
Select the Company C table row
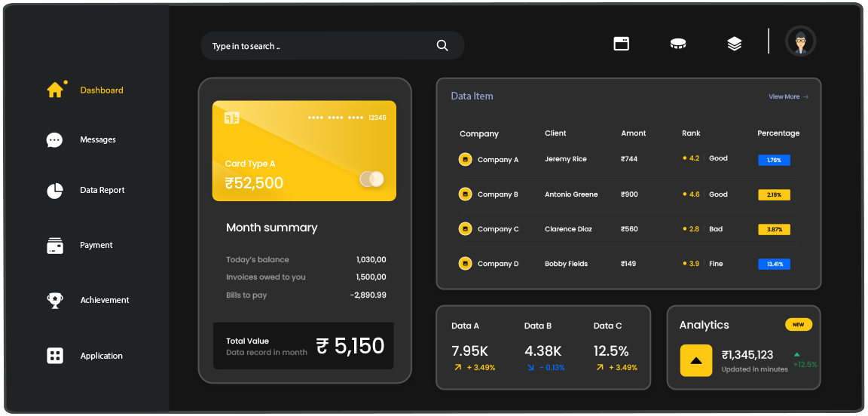click(x=628, y=229)
